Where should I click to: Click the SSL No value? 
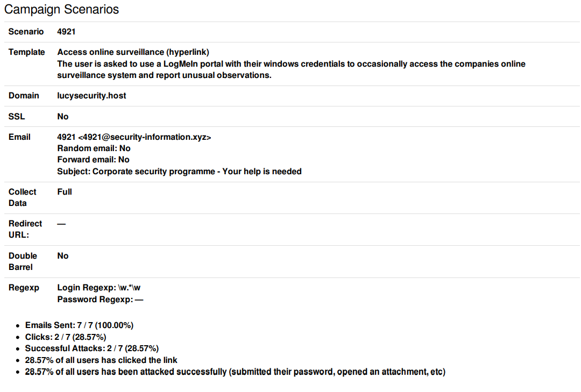62,116
